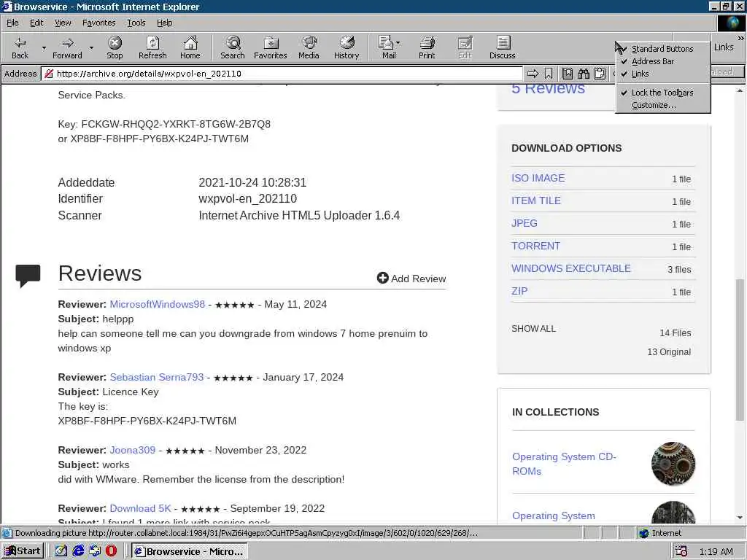Open the Tools menu
747x560 pixels.
pos(136,23)
